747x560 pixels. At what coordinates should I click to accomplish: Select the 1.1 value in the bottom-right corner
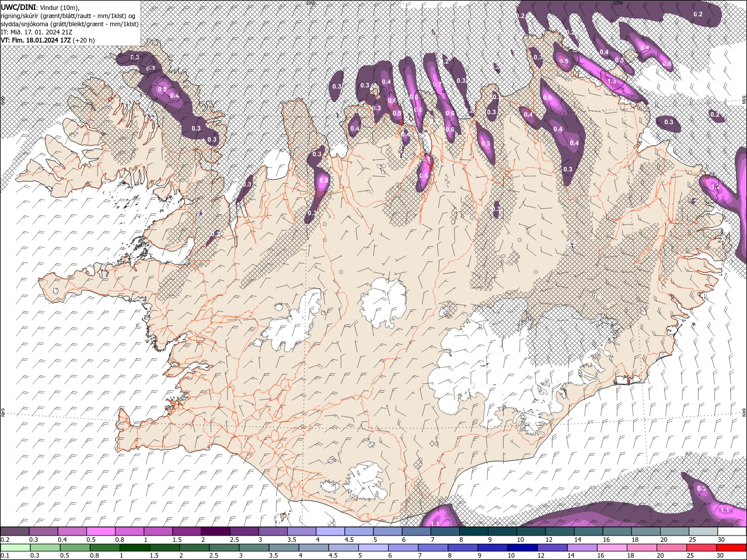(x=724, y=510)
